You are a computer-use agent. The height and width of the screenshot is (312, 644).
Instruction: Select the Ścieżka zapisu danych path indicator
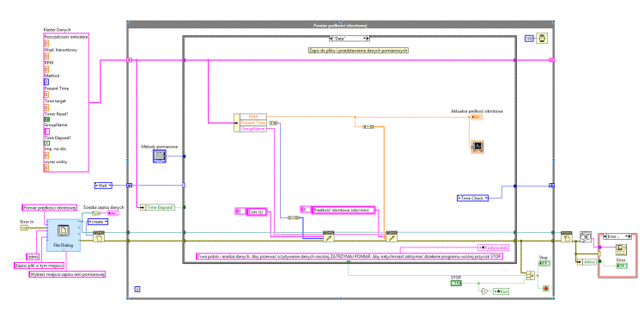(x=113, y=213)
